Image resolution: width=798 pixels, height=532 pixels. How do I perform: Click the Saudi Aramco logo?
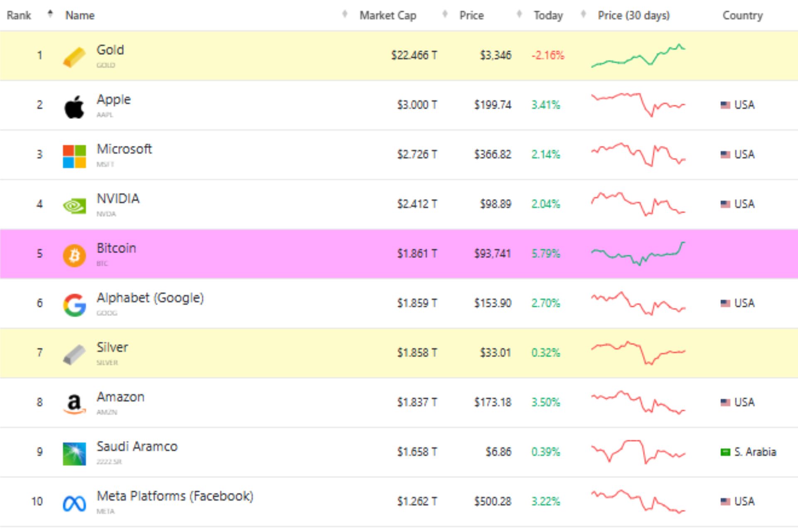(74, 453)
